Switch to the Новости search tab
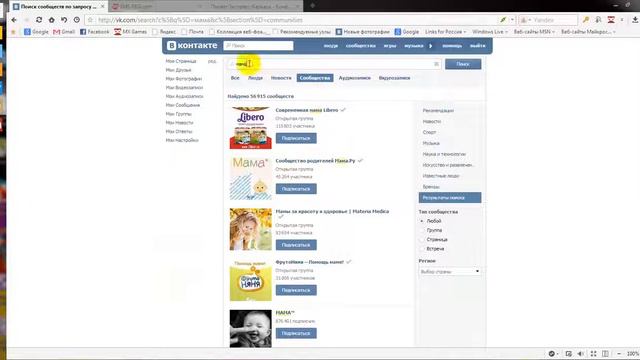Viewport: 640px width, 360px height. point(281,78)
